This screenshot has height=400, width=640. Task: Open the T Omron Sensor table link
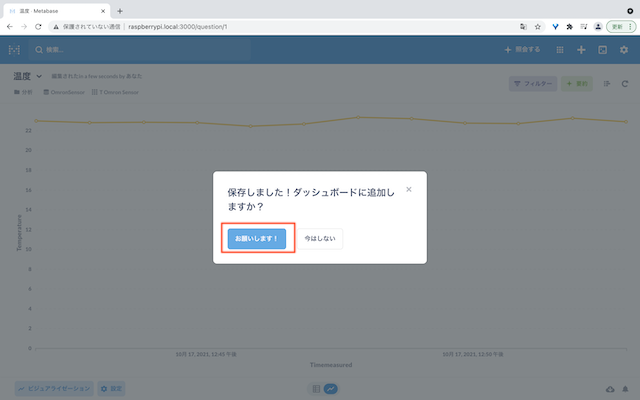point(115,92)
